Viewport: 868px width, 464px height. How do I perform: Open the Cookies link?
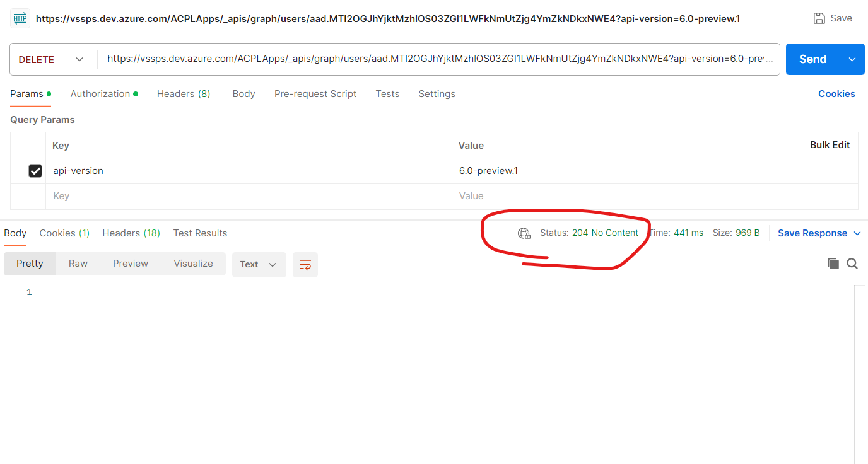[x=836, y=94]
